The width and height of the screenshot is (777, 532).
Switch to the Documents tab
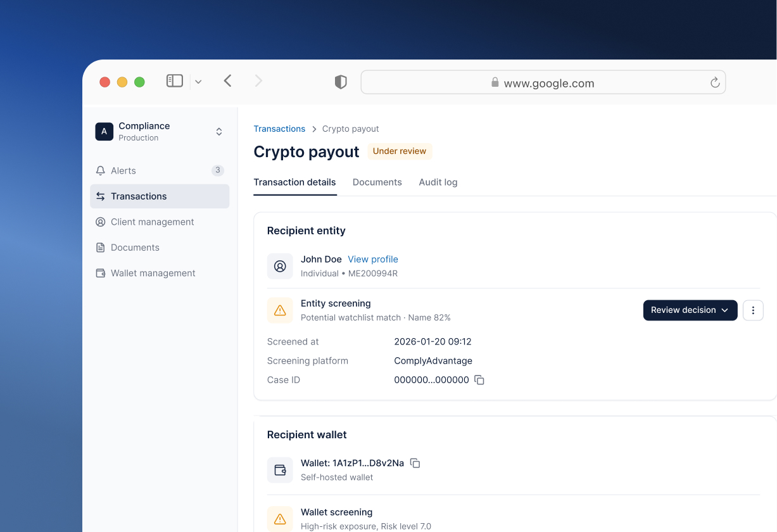click(377, 182)
